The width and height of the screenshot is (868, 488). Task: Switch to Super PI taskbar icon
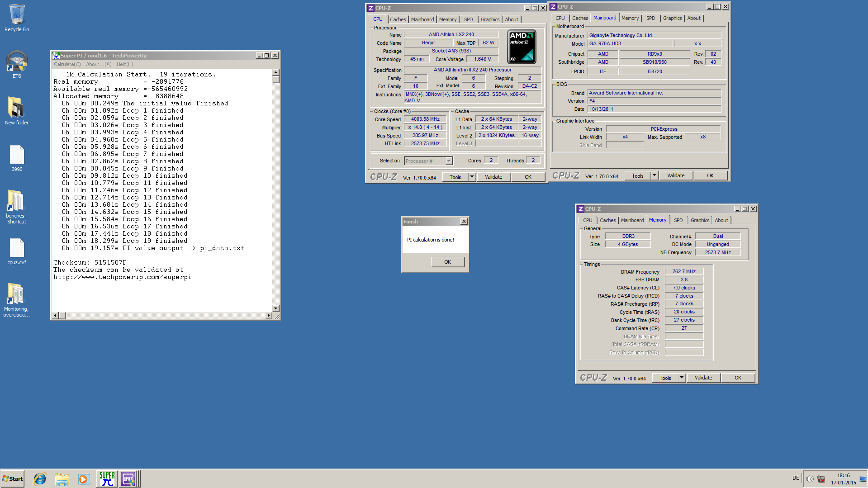pyautogui.click(x=107, y=479)
